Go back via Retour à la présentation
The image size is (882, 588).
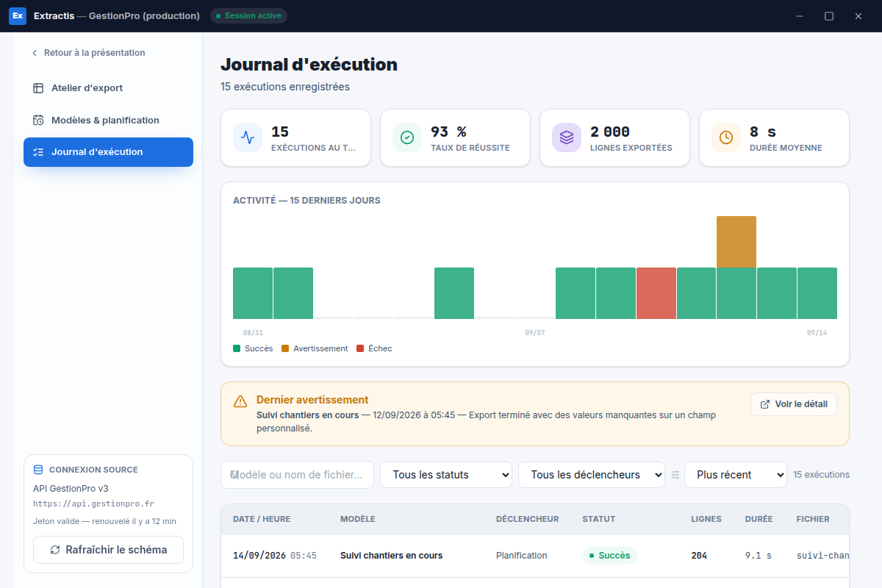point(88,53)
